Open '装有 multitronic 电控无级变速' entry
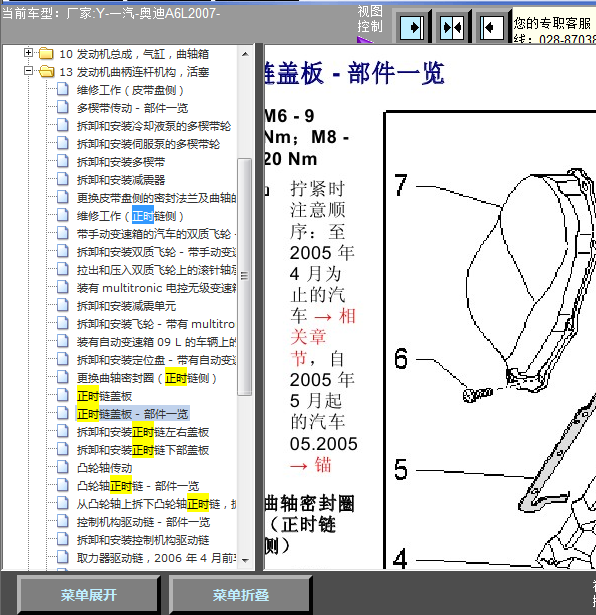This screenshot has width=596, height=615. 156,288
